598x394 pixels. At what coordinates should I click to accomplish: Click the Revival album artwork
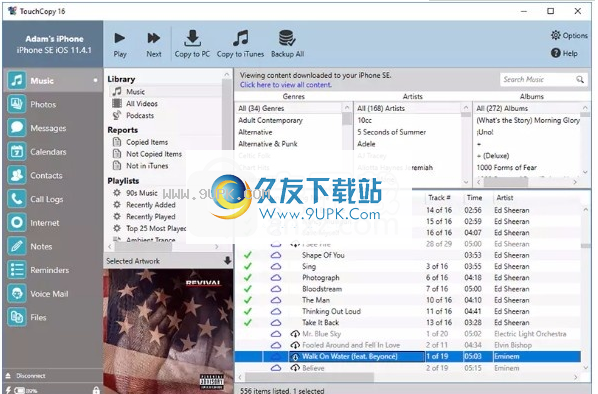pyautogui.click(x=168, y=331)
